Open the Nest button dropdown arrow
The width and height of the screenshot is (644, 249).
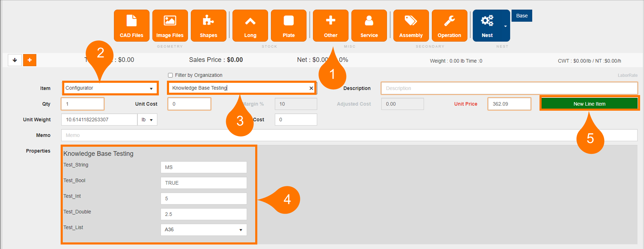506,26
